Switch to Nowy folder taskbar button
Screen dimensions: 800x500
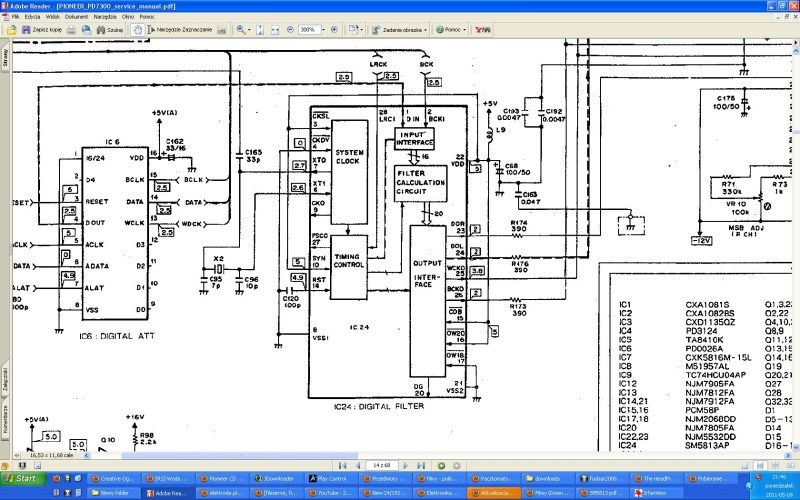(112, 493)
